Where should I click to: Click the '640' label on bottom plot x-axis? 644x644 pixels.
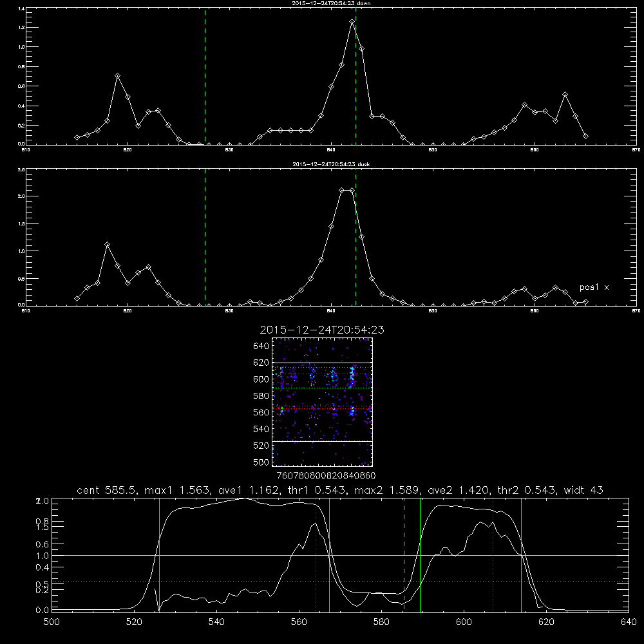click(629, 622)
